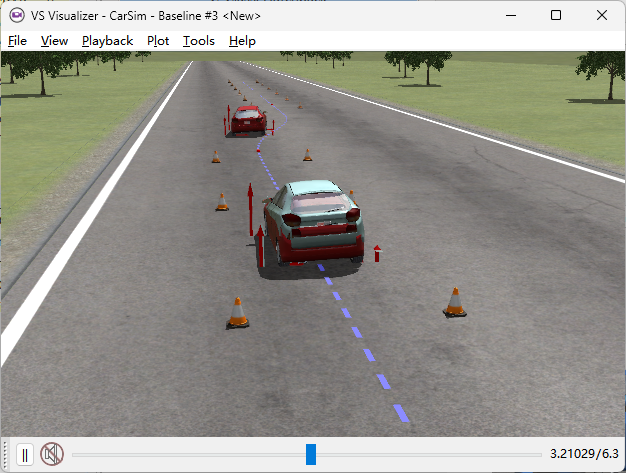Image resolution: width=626 pixels, height=473 pixels.
Task: Maximize the VS Visualizer window
Action: (x=556, y=15)
